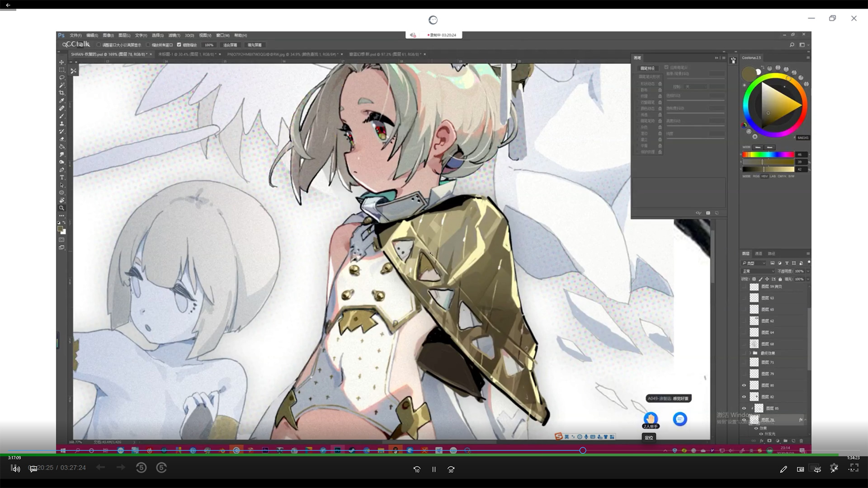Show layer 图层 63 via visibility box
Viewport: 868px width, 488px height.
(x=744, y=298)
